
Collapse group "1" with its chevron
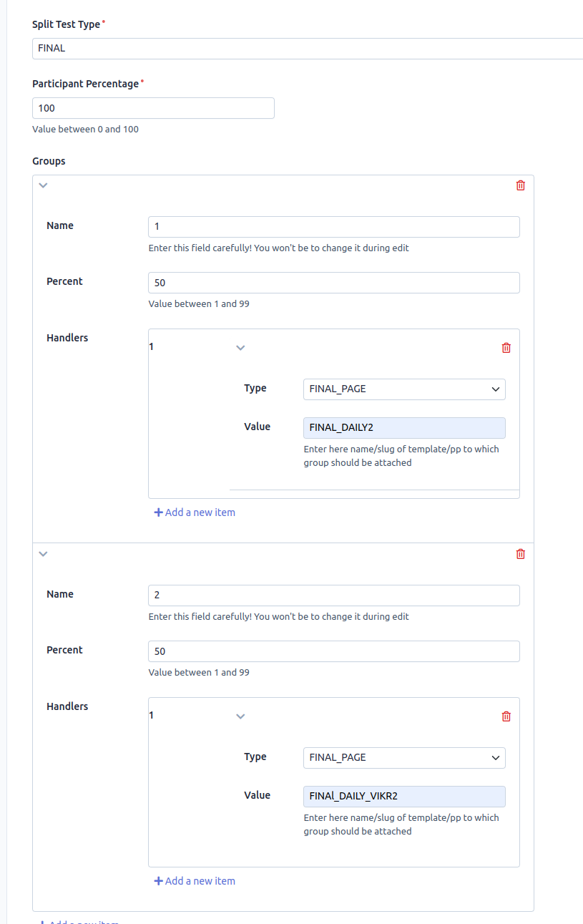point(43,185)
